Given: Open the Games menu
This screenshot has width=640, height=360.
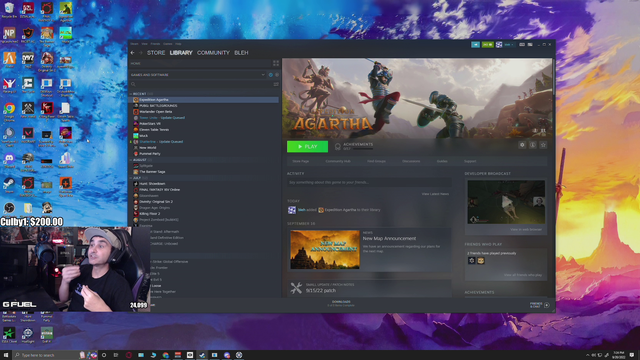Looking at the screenshot, I should click(167, 44).
